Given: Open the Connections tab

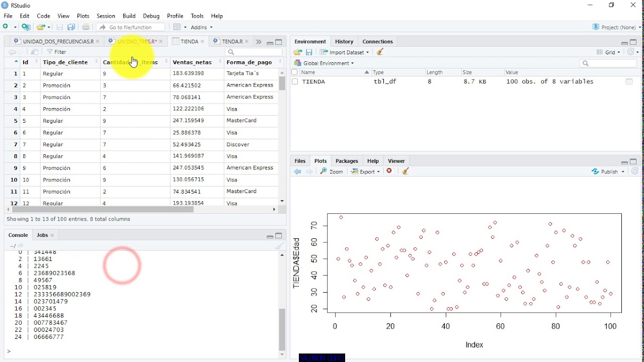Looking at the screenshot, I should (x=378, y=42).
